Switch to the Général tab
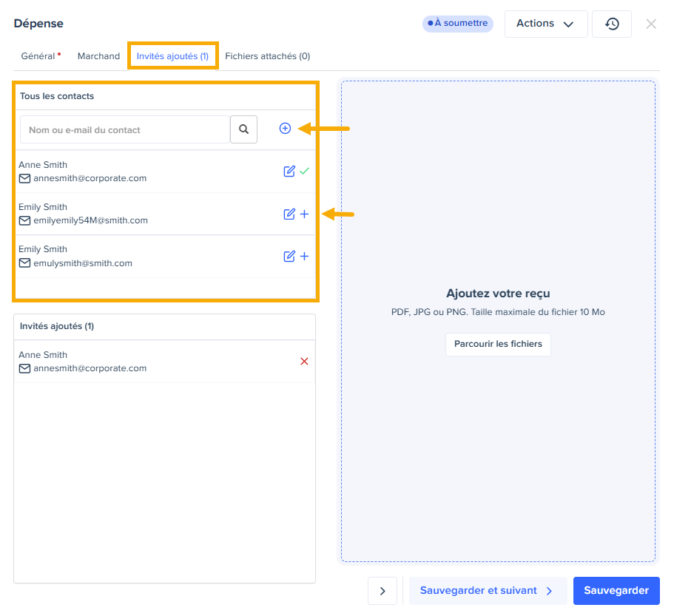 (38, 56)
